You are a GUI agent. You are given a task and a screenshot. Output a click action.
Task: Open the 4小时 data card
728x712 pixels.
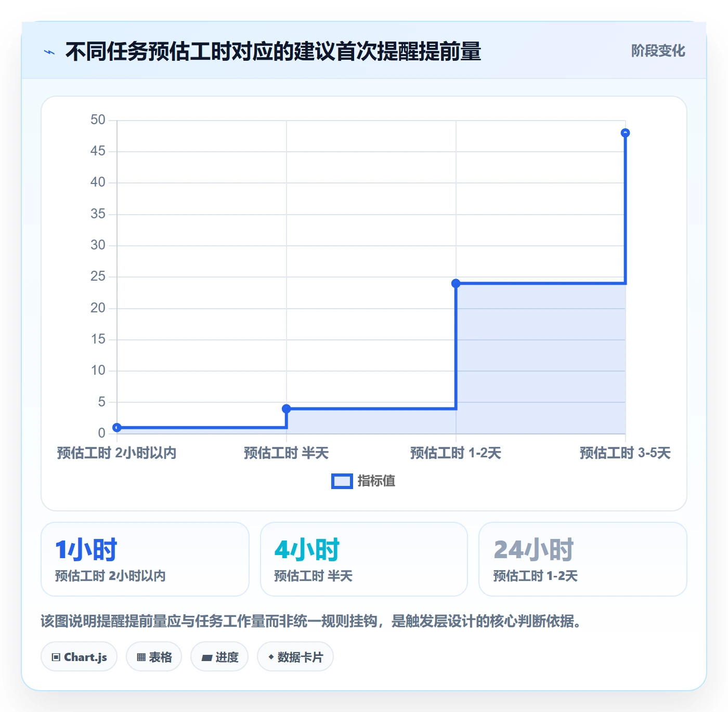pos(364,559)
